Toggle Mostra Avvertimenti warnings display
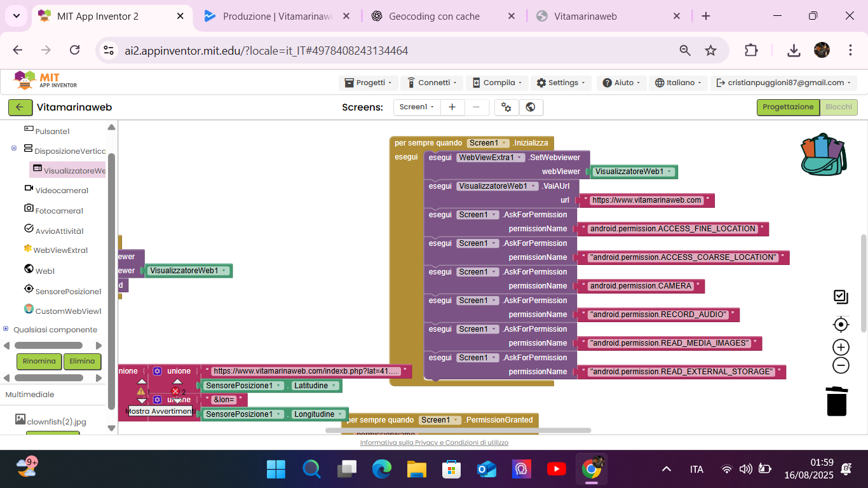This screenshot has height=488, width=868. (160, 411)
